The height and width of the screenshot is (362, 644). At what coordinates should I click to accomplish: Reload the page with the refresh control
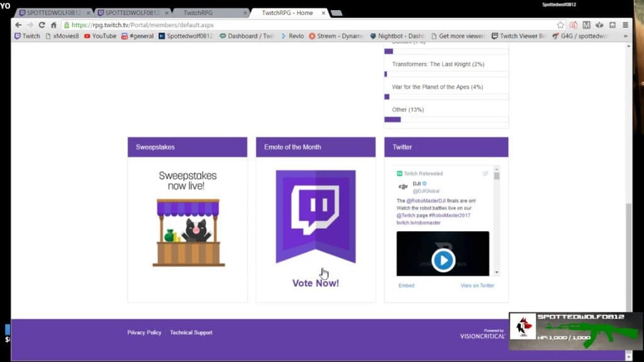click(x=42, y=25)
